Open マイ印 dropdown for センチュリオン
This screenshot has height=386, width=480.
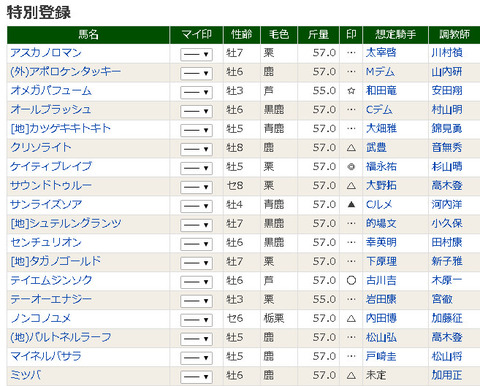196,244
